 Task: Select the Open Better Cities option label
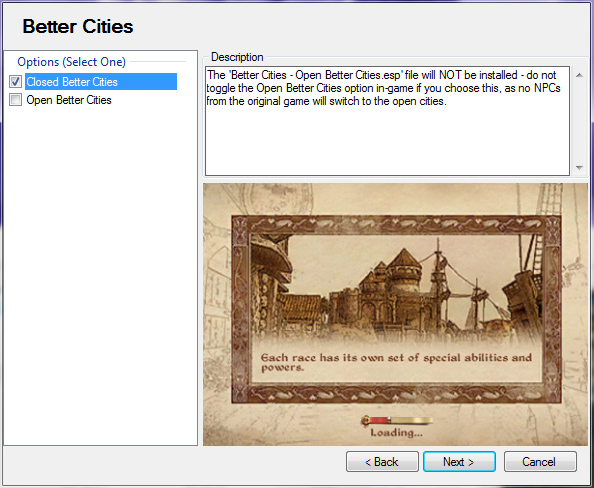69,100
